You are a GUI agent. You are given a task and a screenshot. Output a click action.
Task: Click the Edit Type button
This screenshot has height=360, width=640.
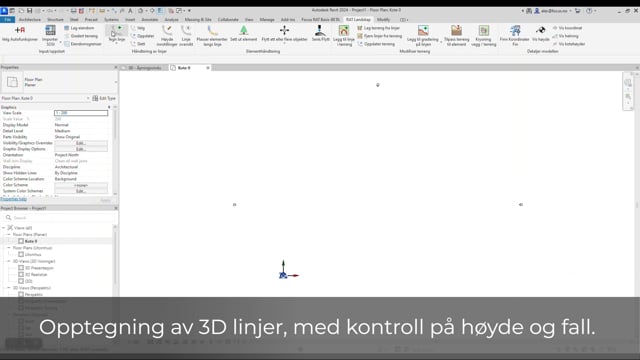[104, 98]
